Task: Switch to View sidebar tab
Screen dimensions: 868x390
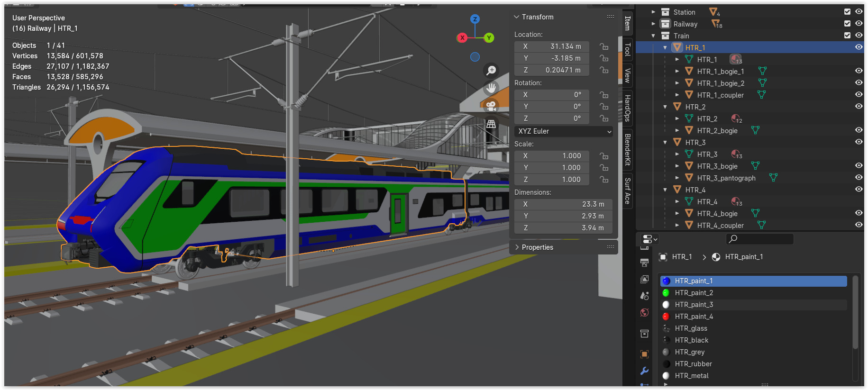Action: coord(628,76)
